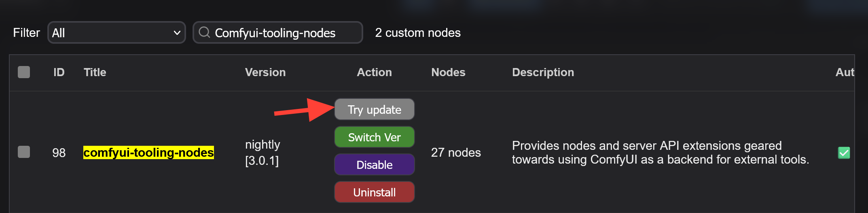The image size is (868, 213).
Task: Disable the comfyui-tooling-nodes extension
Action: [374, 165]
